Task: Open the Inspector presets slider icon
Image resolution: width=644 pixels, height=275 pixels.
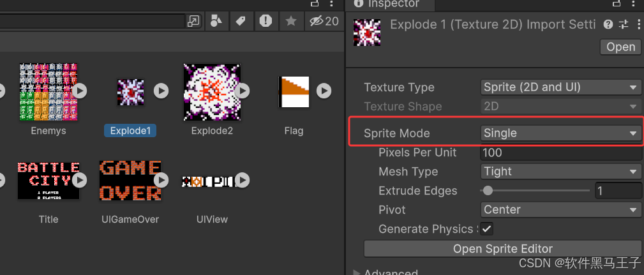Action: [x=624, y=25]
